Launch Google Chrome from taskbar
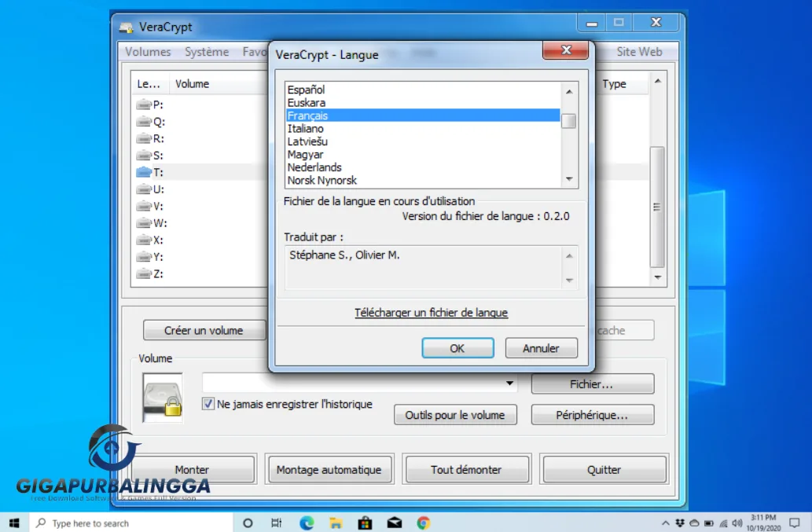 tap(424, 523)
